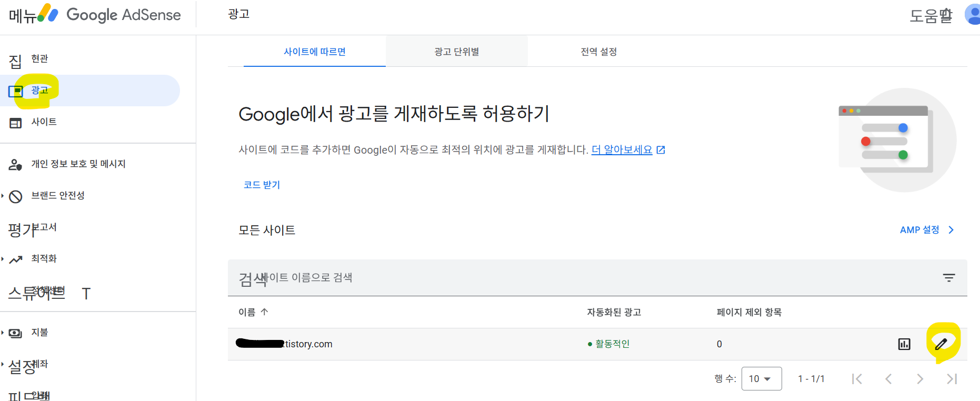Viewport: 980px width, 401px height.
Task: Click the 광고 sidebar icon
Action: point(16,92)
